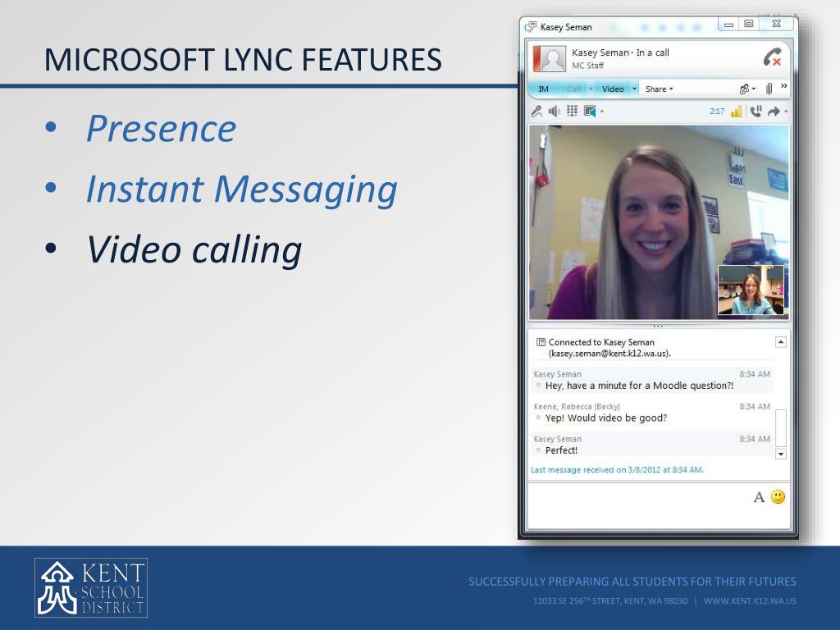Viewport: 840px width, 630px height.
Task: Transfer the call with the arrow icon
Action: [x=774, y=112]
